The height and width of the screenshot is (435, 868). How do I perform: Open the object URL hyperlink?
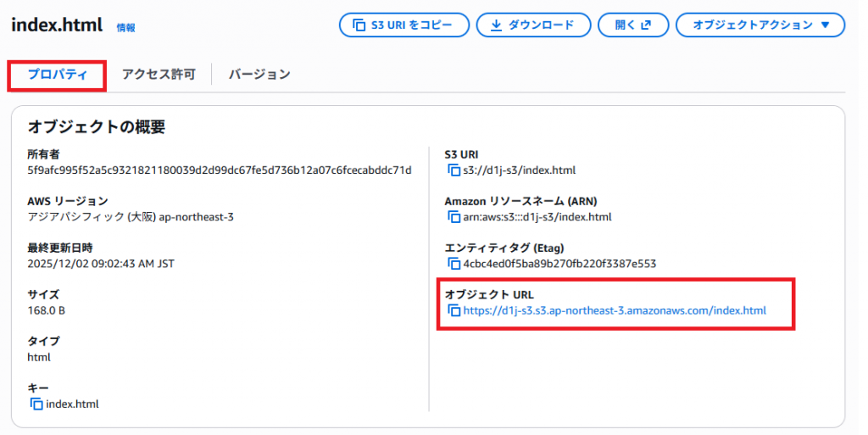pyautogui.click(x=615, y=310)
